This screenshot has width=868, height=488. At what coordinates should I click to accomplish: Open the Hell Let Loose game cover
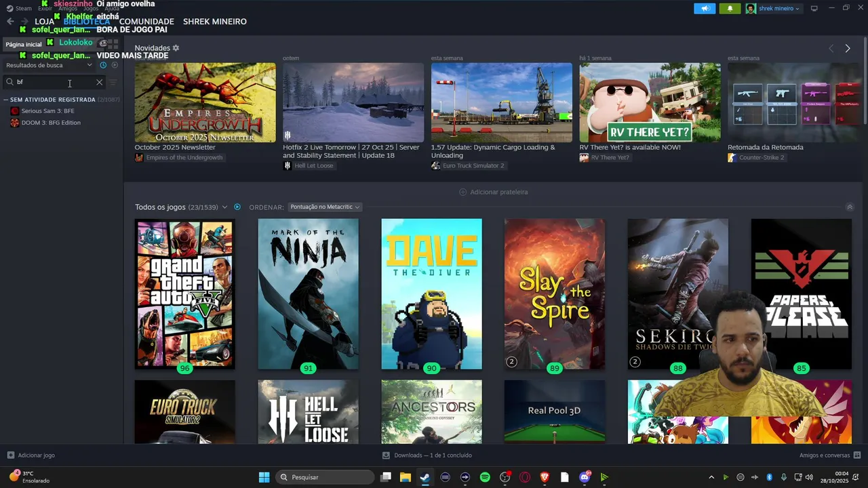click(308, 412)
